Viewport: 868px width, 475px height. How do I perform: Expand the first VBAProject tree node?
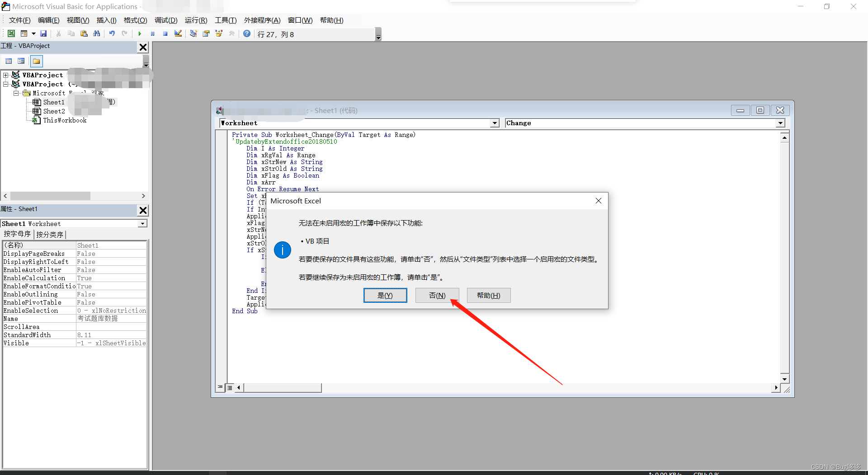pos(5,75)
